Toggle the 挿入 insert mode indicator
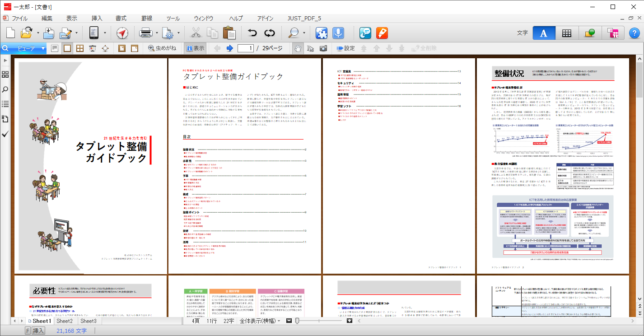This screenshot has height=336, width=644. click(38, 331)
